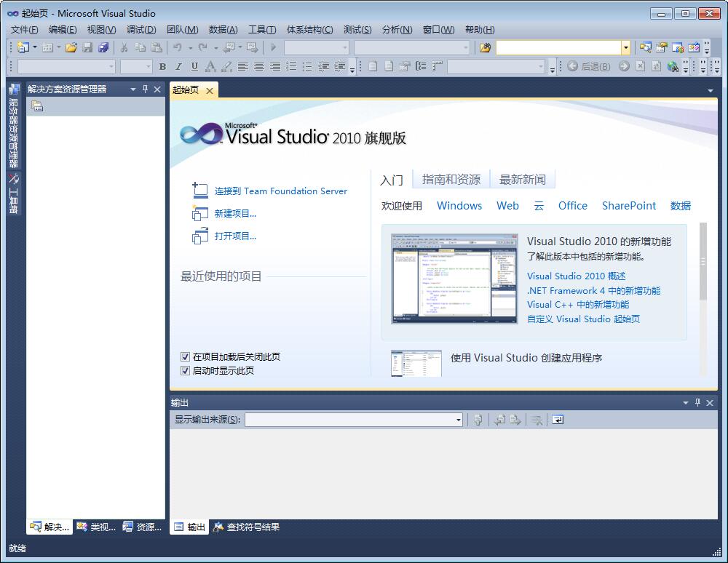728x563 pixels.
Task: Click the Properties window toolbar icon
Action: (x=662, y=47)
